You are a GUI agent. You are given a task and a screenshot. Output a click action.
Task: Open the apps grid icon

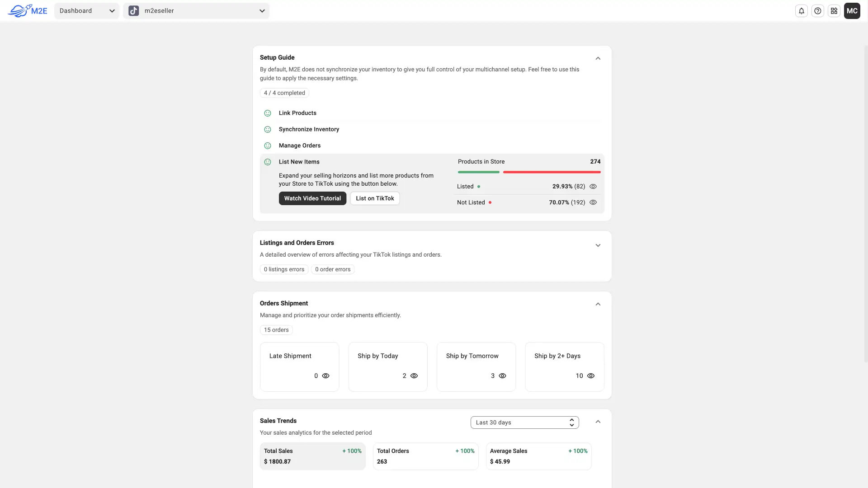[x=834, y=11]
